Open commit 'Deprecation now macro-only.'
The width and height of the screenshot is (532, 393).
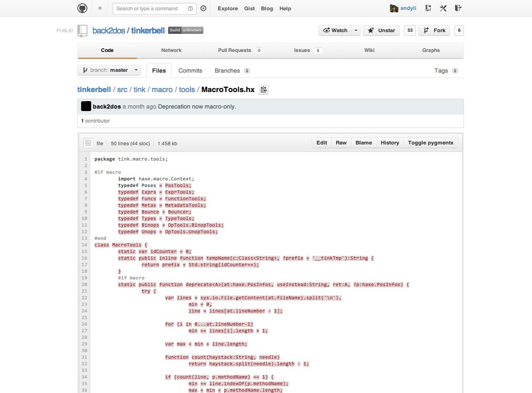point(197,107)
